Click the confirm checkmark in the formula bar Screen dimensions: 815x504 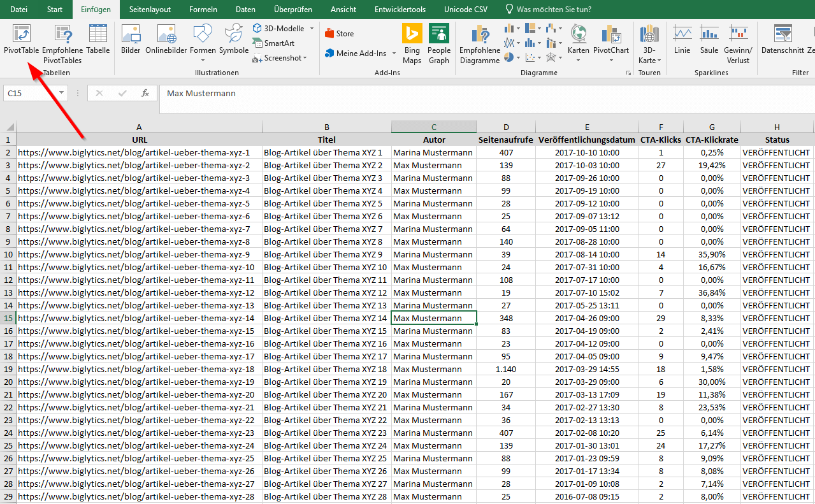(122, 93)
